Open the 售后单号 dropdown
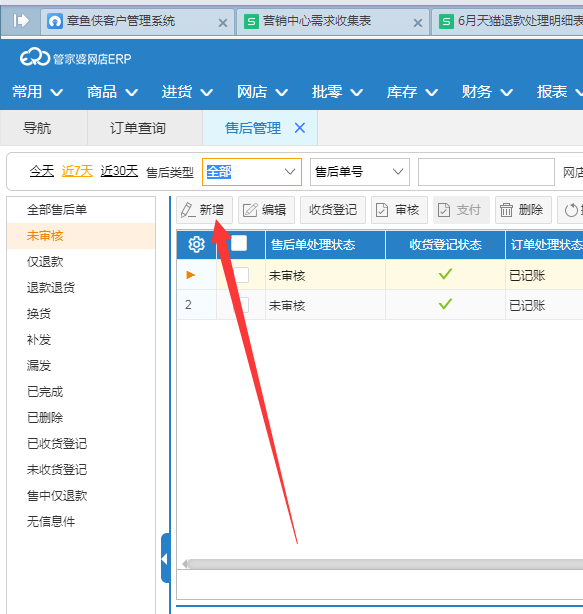Viewport: 583px width, 614px height. click(x=359, y=172)
